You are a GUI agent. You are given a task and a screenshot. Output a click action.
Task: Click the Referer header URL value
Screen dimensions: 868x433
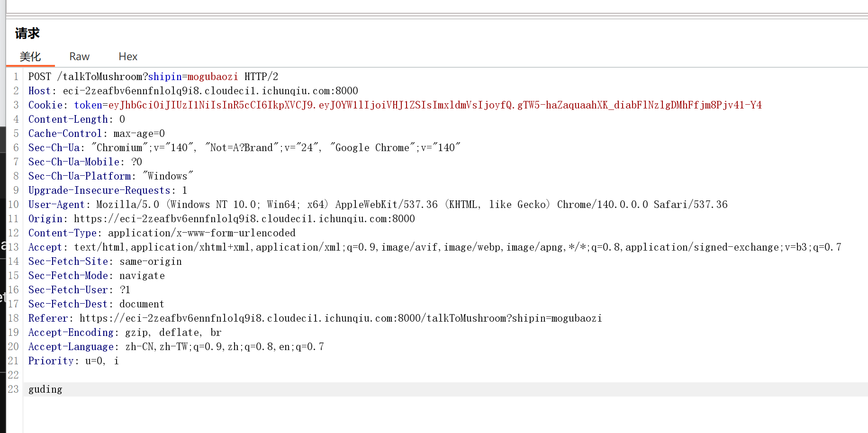[x=341, y=318]
